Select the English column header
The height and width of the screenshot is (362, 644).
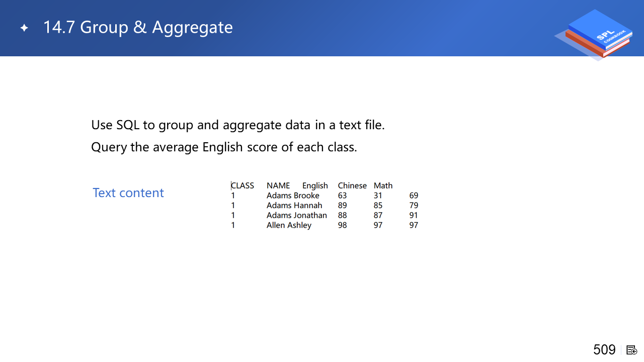(315, 186)
